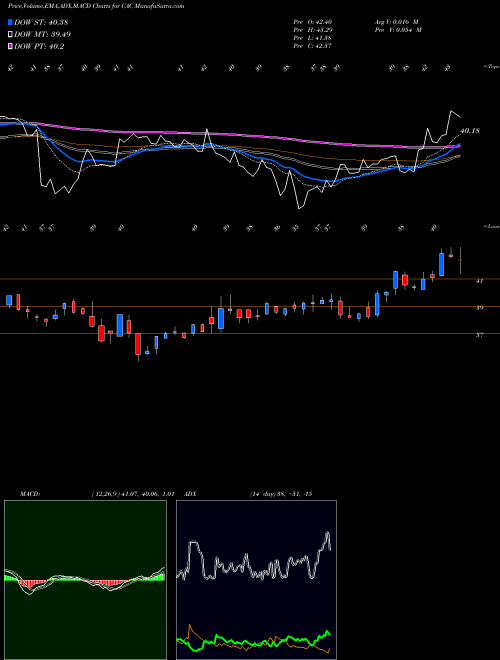This screenshot has height=660, width=500.
Task: Open the dark blue ADX indicator panel
Action: [256, 580]
